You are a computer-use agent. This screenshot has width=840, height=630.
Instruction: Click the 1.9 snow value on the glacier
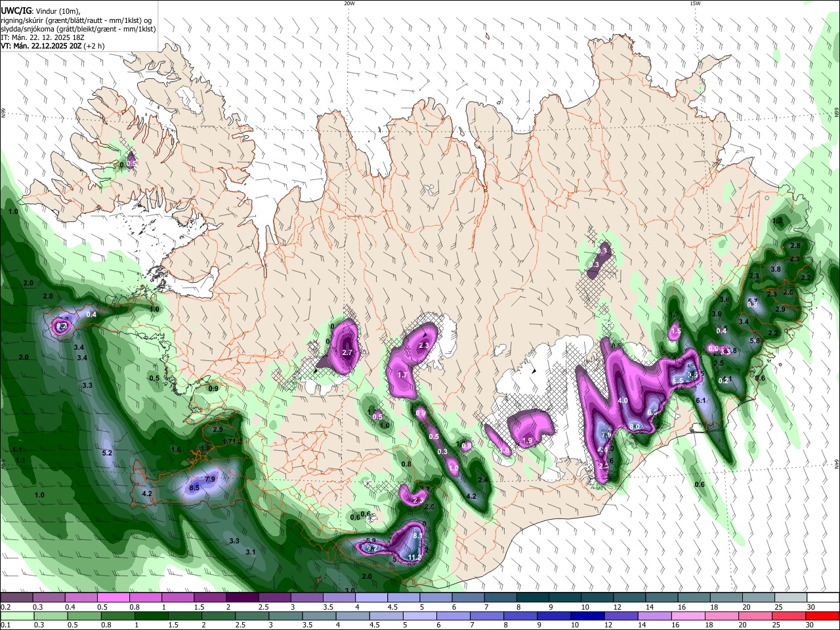527,441
